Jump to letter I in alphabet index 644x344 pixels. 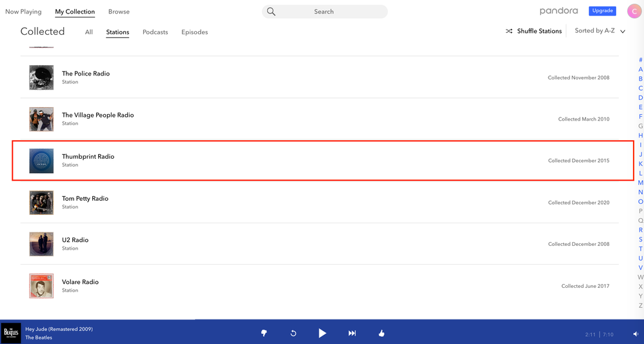pos(640,145)
